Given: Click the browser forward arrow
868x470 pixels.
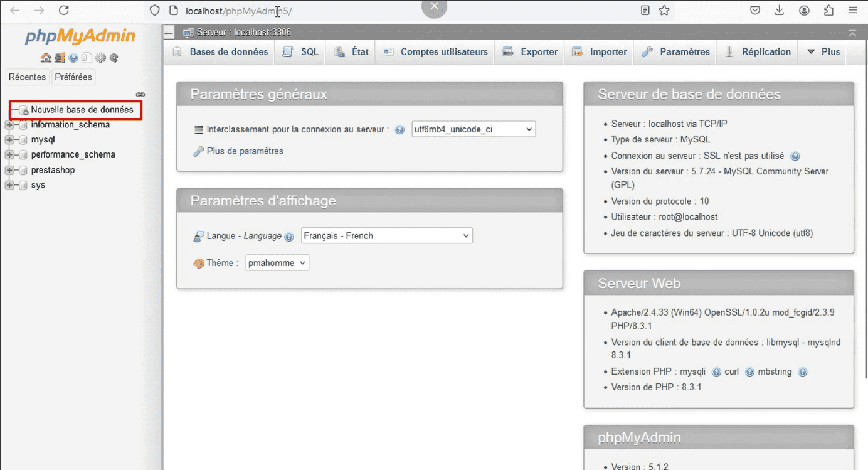Looking at the screenshot, I should coord(39,10).
